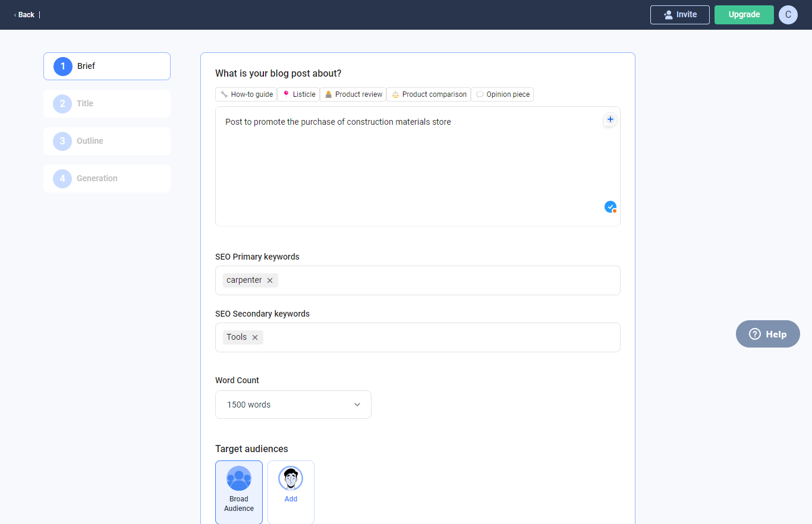Click the Invite button

point(679,14)
